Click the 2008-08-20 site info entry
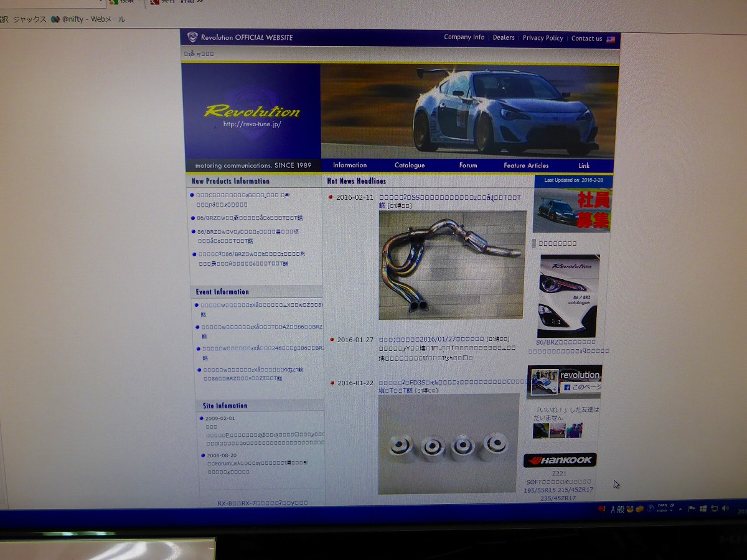This screenshot has width=747, height=560. (x=222, y=455)
